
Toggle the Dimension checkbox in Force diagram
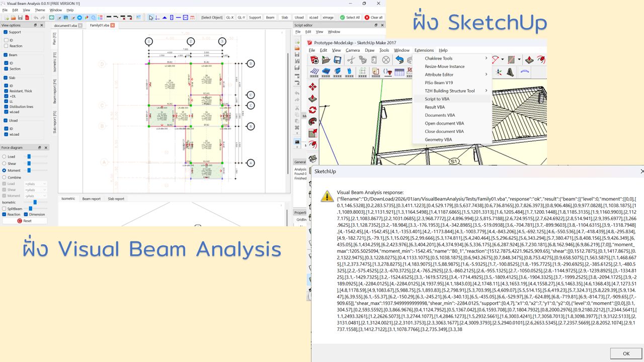point(26,214)
